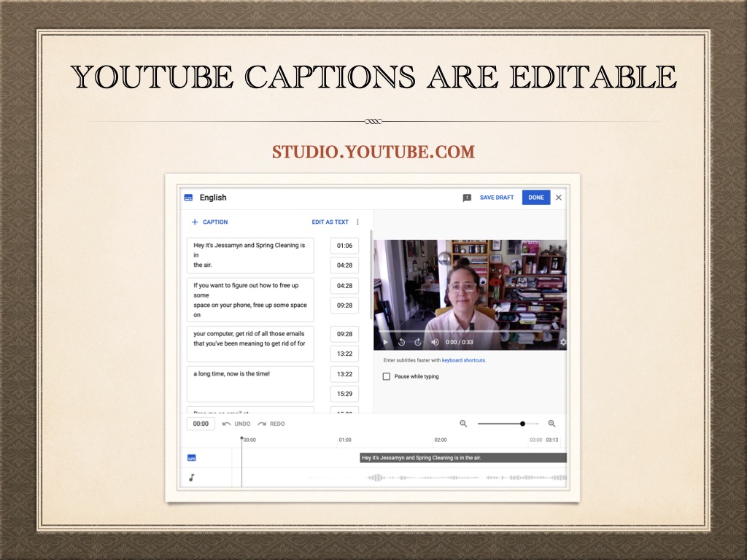Click the timeline zoom slider handle
Screen dimensions: 747x560
522,424
